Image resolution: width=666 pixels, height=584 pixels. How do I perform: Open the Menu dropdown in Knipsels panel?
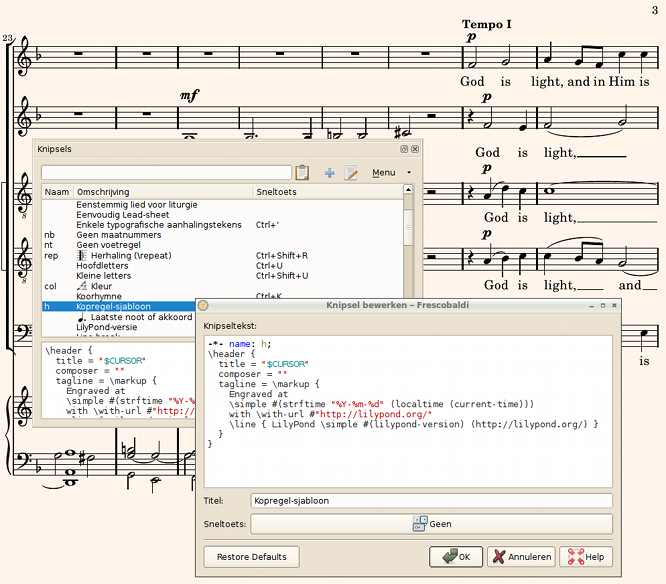click(390, 173)
